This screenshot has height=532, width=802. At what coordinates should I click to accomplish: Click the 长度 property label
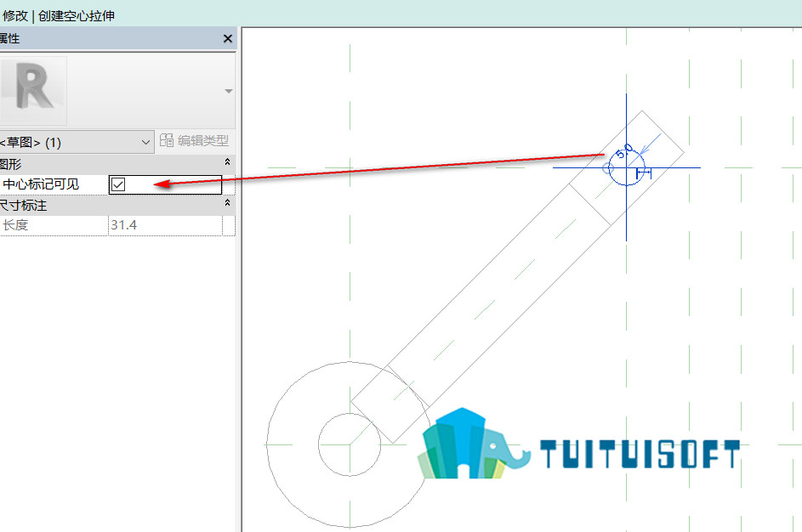[x=15, y=225]
